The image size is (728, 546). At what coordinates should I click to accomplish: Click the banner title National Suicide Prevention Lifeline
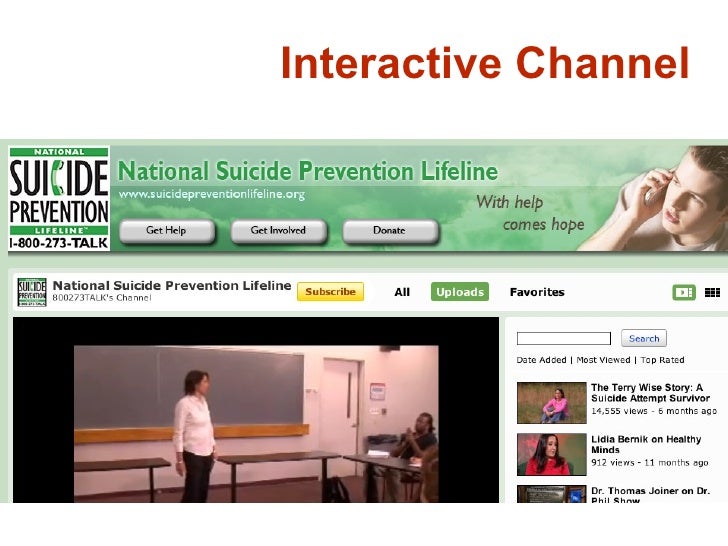(x=308, y=171)
